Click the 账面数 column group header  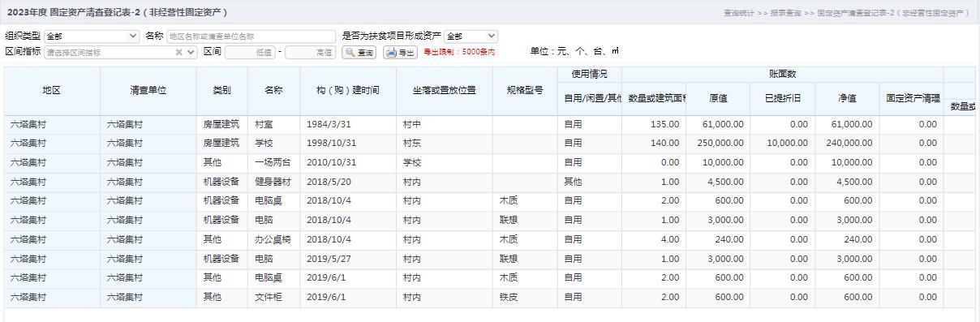tap(782, 74)
